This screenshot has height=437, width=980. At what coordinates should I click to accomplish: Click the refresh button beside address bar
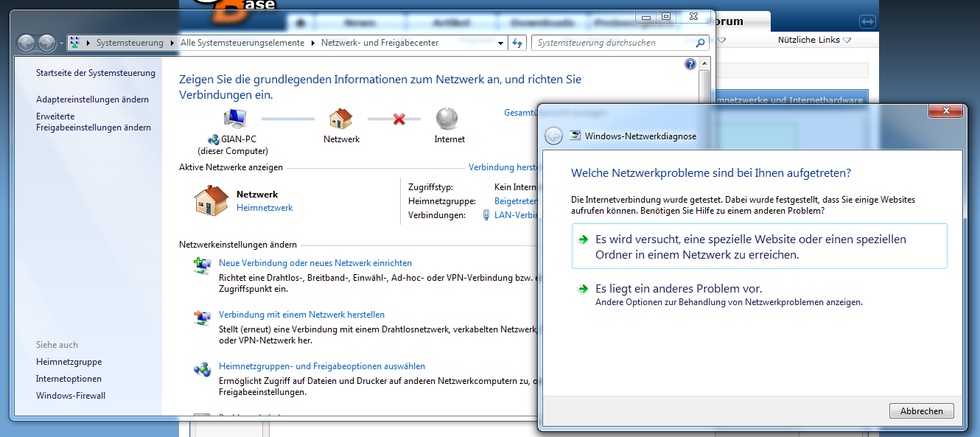pyautogui.click(x=517, y=43)
